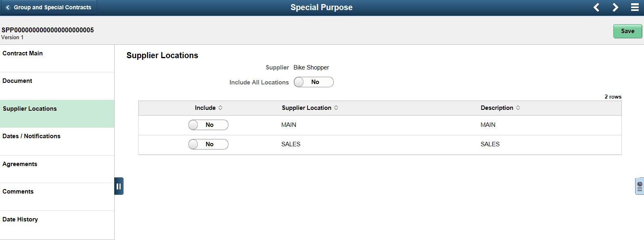The width and height of the screenshot is (644, 240).
Task: Open the actions hamburger menu
Action: [x=636, y=7]
